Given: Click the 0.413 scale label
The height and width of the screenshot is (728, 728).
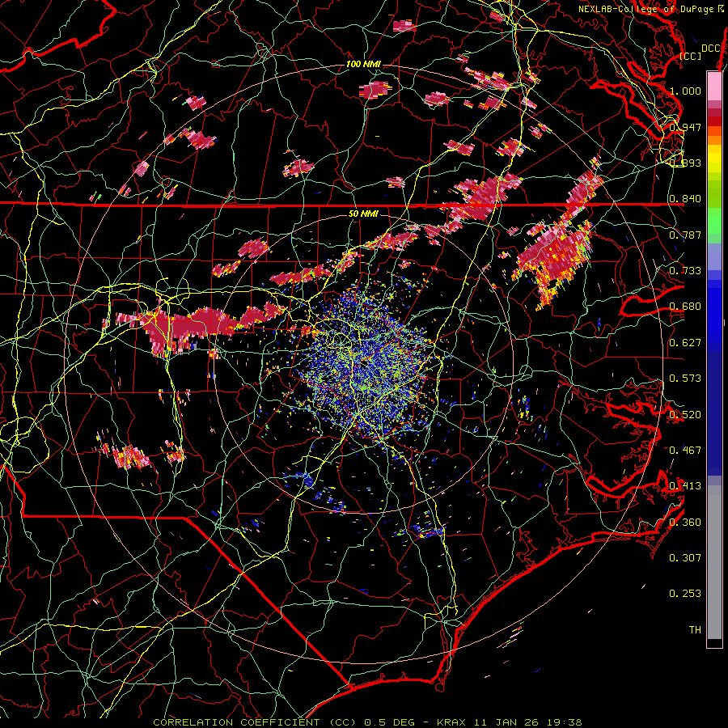Looking at the screenshot, I should pyautogui.click(x=685, y=485).
